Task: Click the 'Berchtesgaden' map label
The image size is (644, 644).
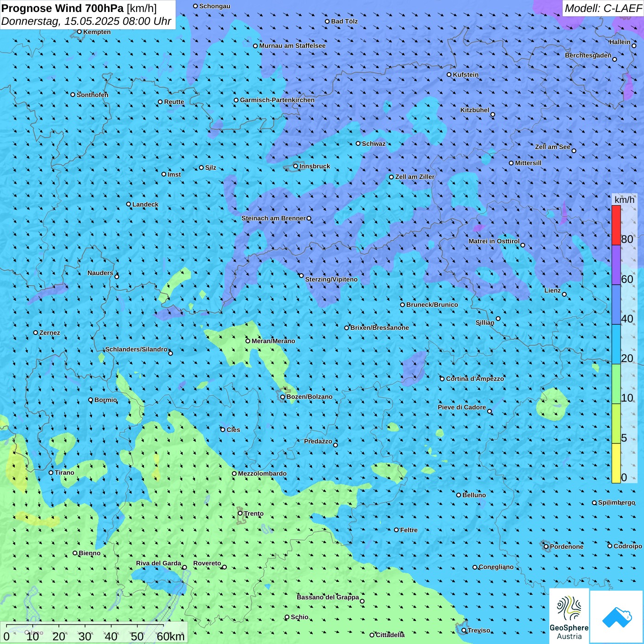Action: pyautogui.click(x=588, y=55)
